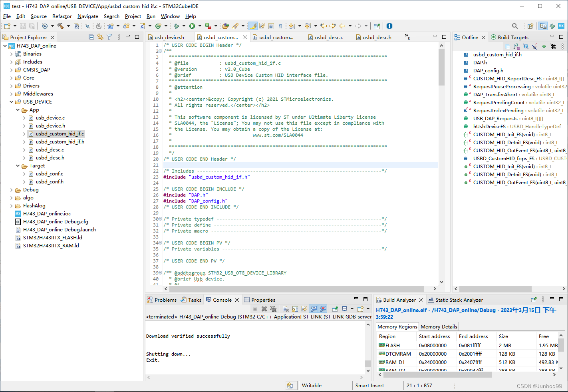Viewport: 568px width, 392px height.
Task: Open the Source menu
Action: click(39, 16)
